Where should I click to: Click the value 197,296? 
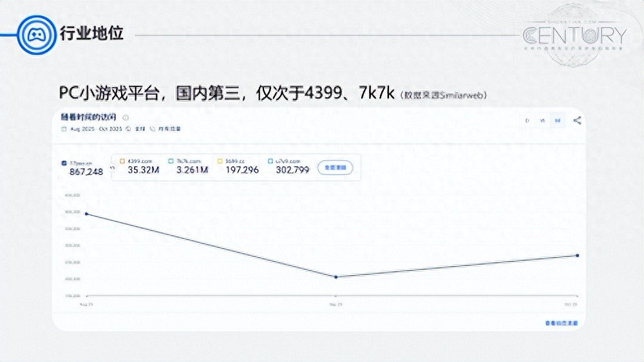point(242,169)
